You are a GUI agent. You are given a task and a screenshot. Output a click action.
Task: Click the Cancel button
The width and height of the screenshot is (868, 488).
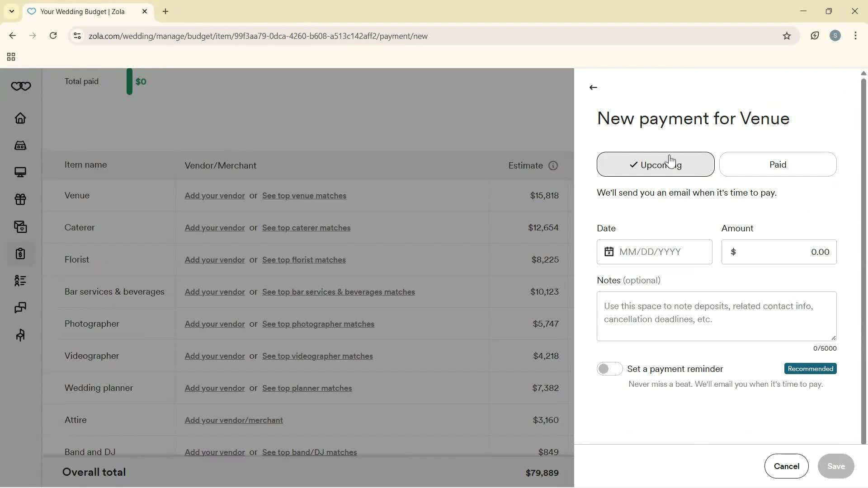pos(786,466)
